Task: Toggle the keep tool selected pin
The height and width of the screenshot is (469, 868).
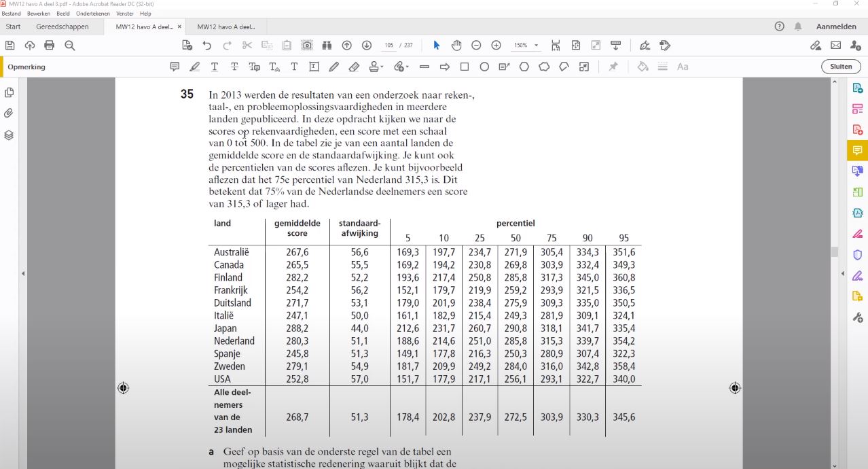Action: pyautogui.click(x=613, y=67)
